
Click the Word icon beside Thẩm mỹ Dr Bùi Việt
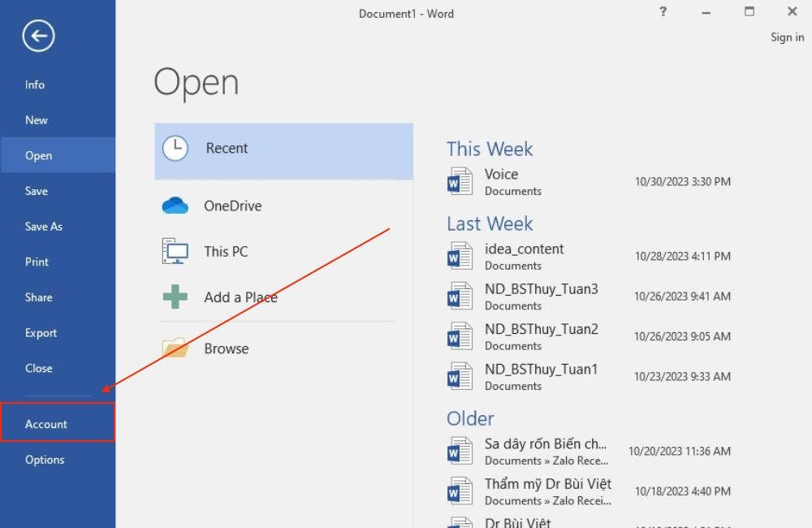point(460,491)
